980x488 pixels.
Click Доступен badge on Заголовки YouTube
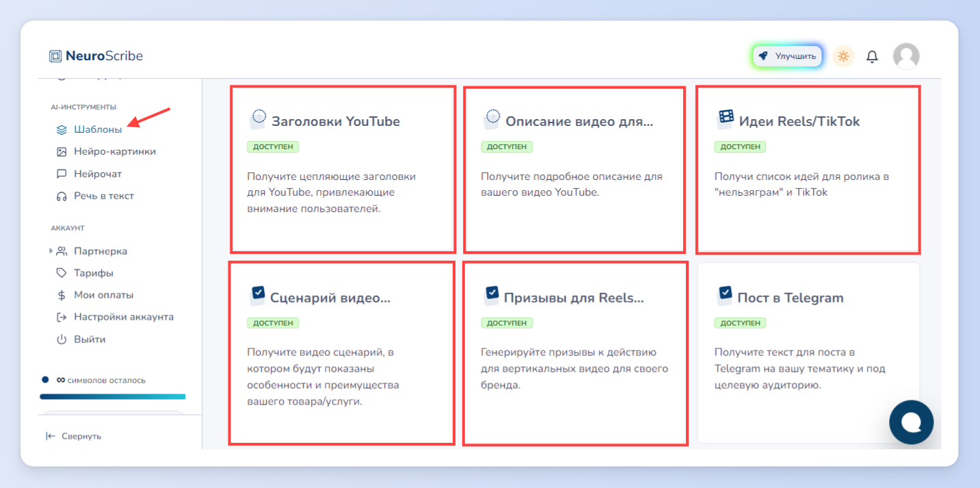[x=273, y=147]
